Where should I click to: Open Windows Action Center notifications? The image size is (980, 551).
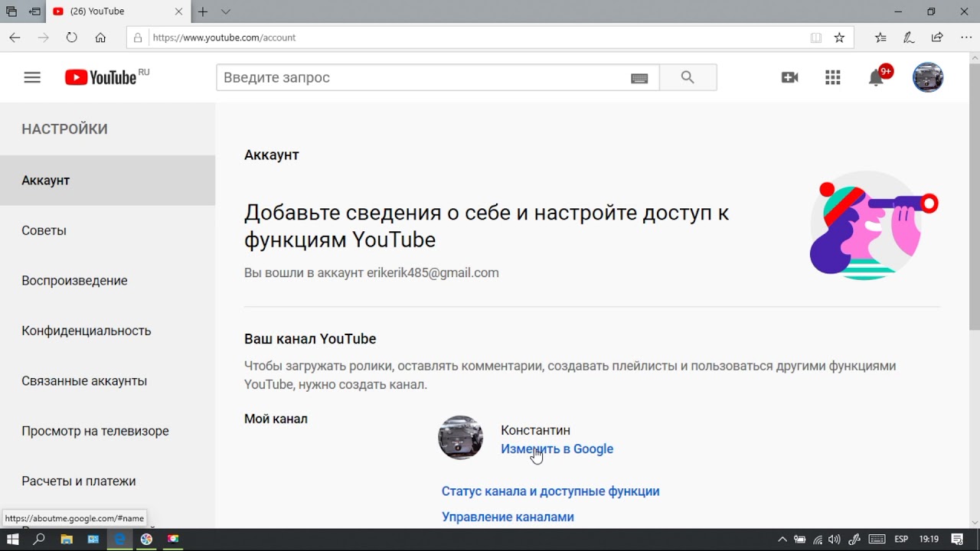[x=956, y=539]
